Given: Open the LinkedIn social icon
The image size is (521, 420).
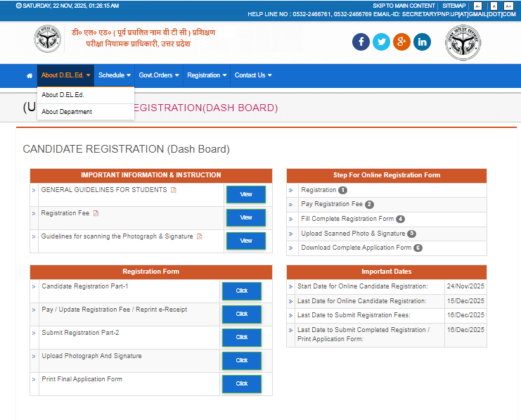Looking at the screenshot, I should 422,42.
